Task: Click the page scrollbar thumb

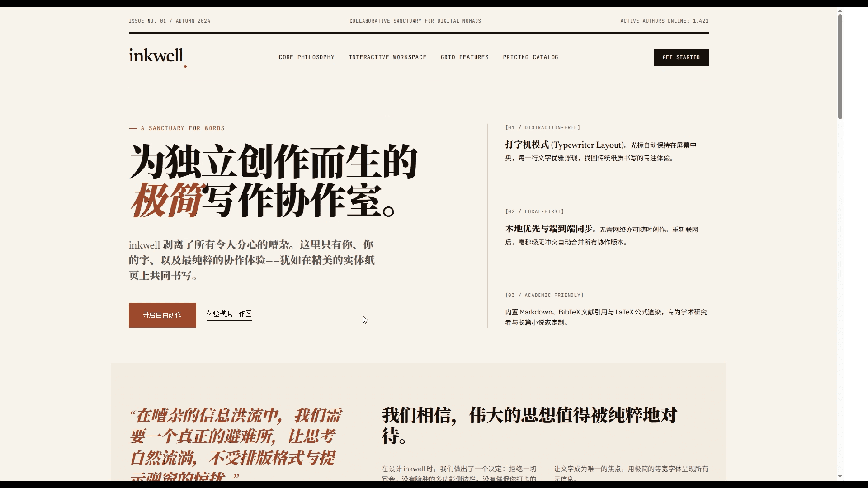Action: (840, 67)
